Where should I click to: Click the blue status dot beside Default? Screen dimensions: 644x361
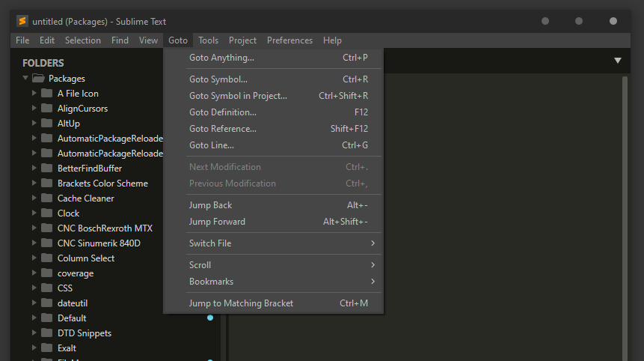210,318
